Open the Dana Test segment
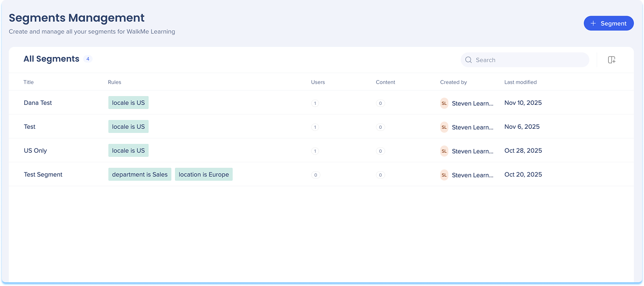Image resolution: width=644 pixels, height=286 pixels. coord(38,103)
